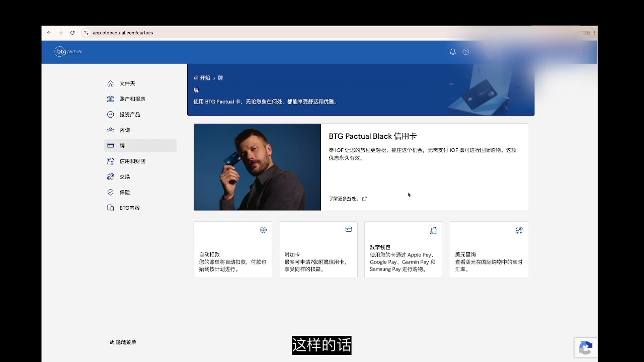
Task: Click the browser back arrow
Action: (x=49, y=33)
